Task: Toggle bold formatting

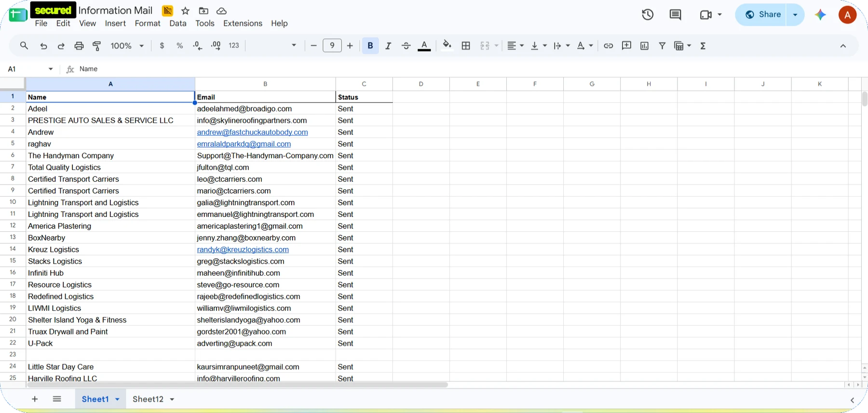Action: coord(370,46)
